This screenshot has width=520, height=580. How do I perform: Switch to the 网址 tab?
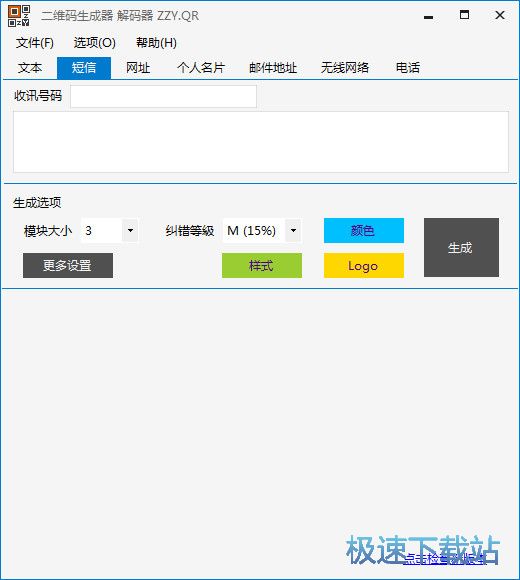coord(138,68)
